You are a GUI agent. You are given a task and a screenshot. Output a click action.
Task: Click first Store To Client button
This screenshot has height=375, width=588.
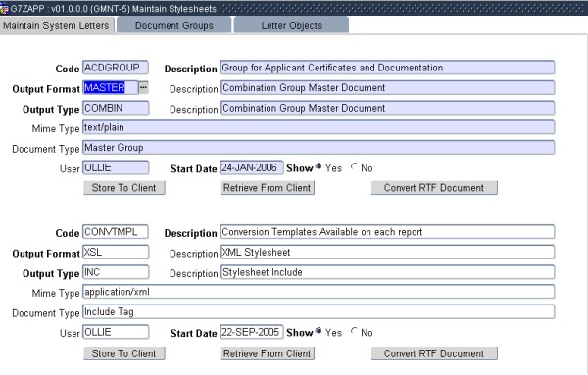(124, 188)
